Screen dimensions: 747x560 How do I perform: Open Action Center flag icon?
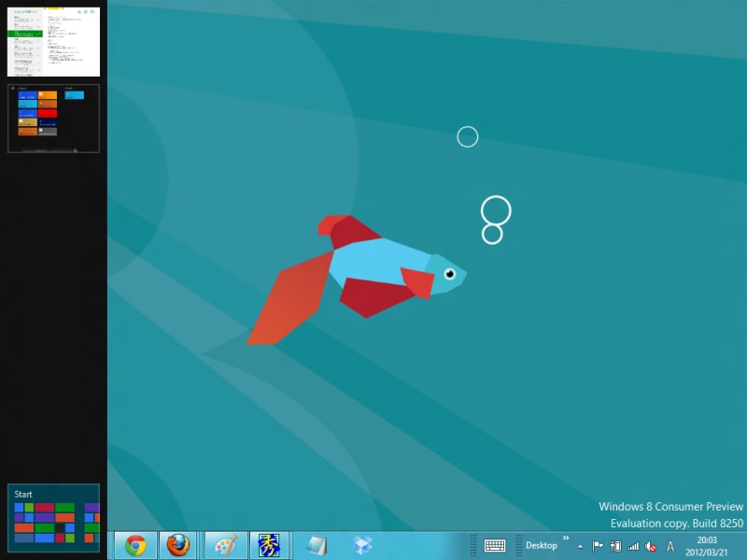click(598, 546)
